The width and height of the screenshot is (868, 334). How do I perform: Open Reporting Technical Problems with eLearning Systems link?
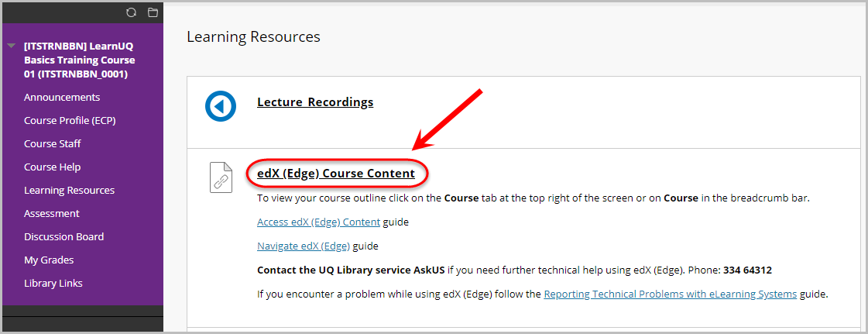tap(671, 294)
